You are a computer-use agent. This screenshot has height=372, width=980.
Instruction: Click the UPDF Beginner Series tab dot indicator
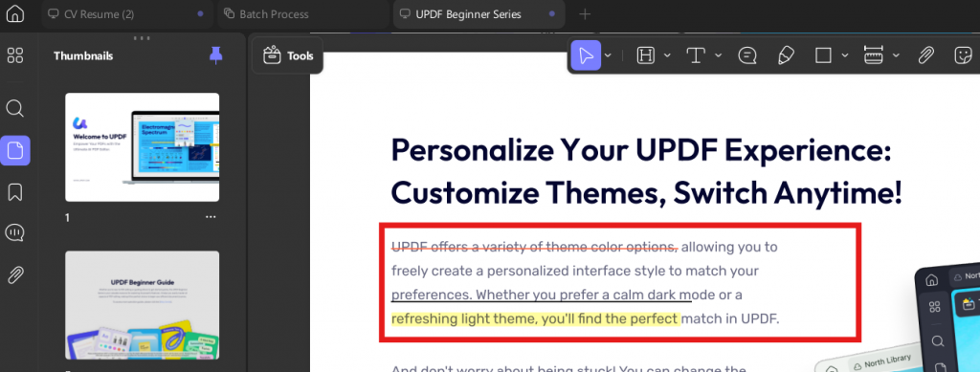click(552, 13)
